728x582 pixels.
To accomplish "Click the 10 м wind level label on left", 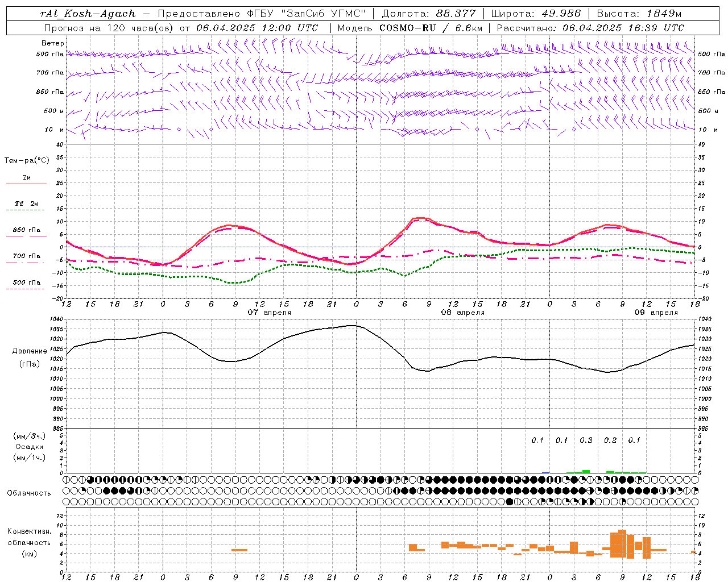I will [55, 130].
